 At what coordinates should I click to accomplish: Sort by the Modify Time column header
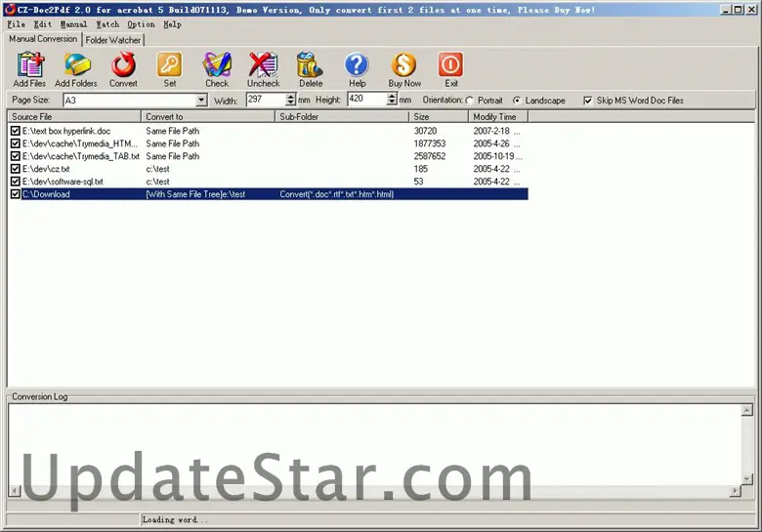click(x=498, y=117)
